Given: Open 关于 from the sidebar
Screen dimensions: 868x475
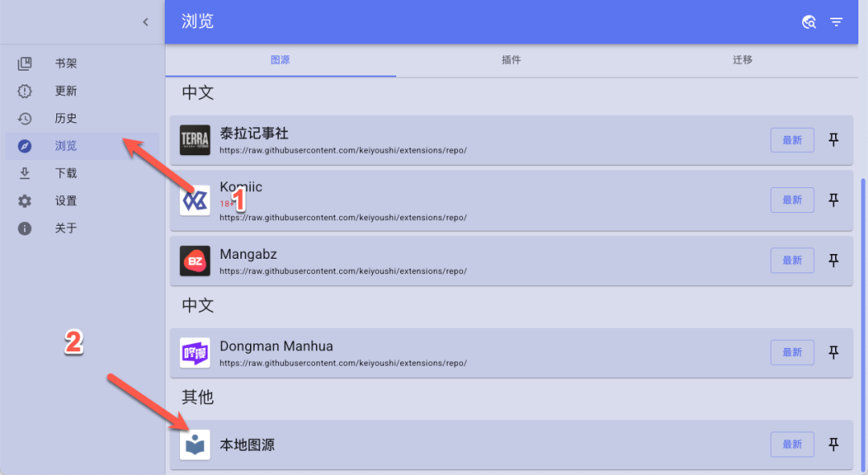Looking at the screenshot, I should (x=64, y=228).
